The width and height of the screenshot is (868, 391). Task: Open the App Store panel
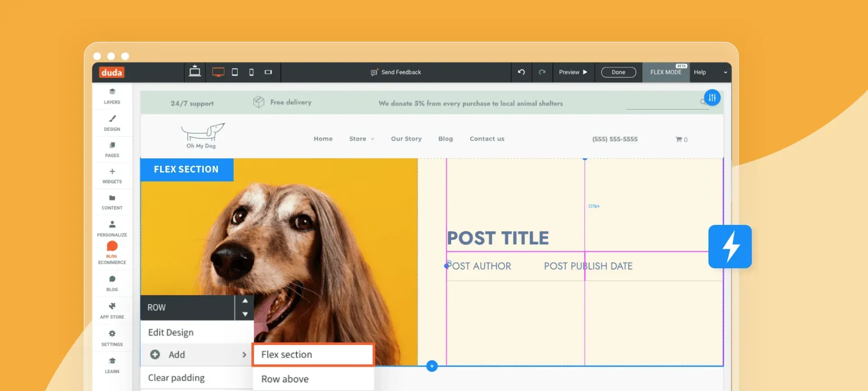click(x=112, y=310)
